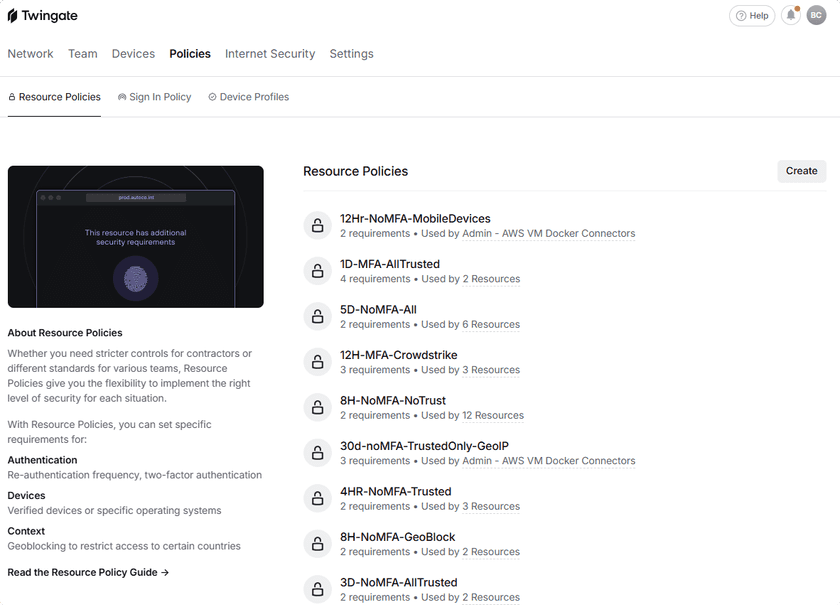This screenshot has width=840, height=605.
Task: Go to the Network section
Action: click(31, 54)
